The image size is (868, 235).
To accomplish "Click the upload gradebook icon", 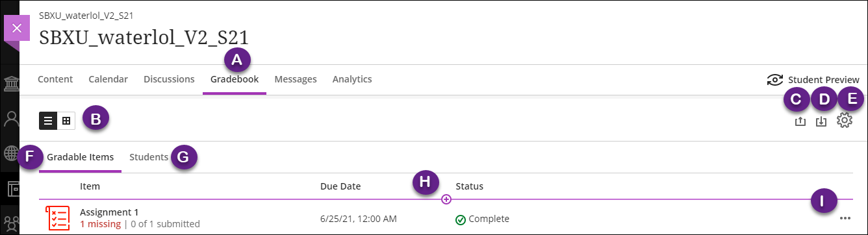I will pyautogui.click(x=800, y=121).
